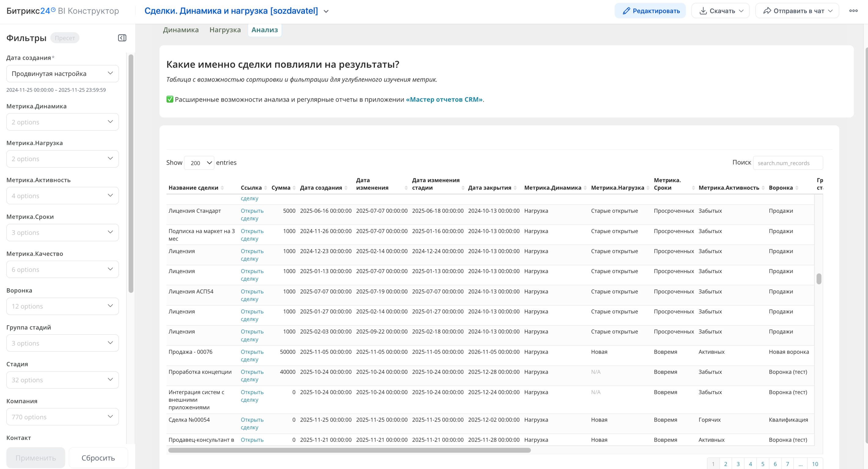Image resolution: width=868 pixels, height=469 pixels.
Task: Click the pencil Редактировать button
Action: pyautogui.click(x=650, y=11)
